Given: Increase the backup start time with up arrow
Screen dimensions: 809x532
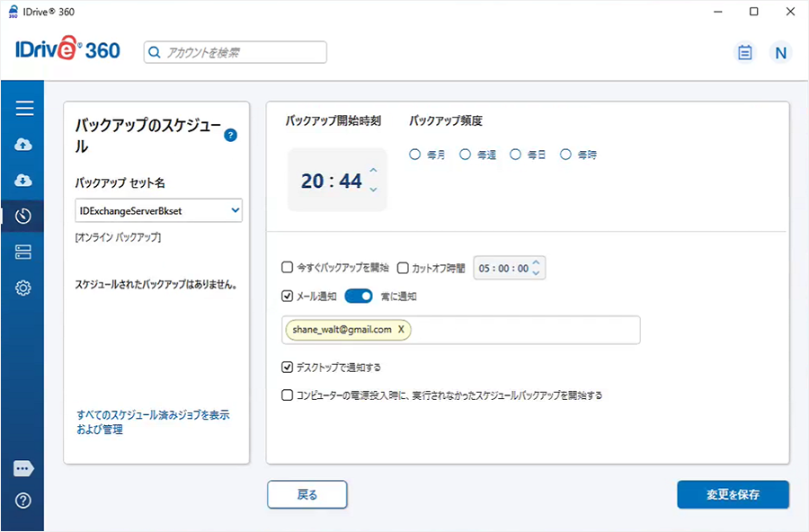Looking at the screenshot, I should pyautogui.click(x=374, y=171).
